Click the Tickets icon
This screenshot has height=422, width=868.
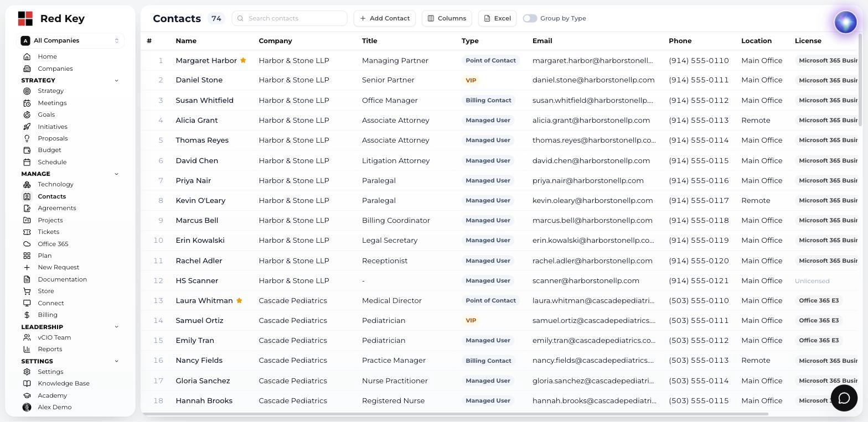point(27,232)
